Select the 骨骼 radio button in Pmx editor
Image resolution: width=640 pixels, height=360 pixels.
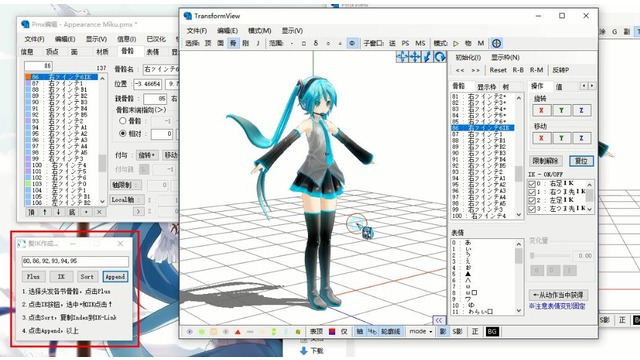122,121
